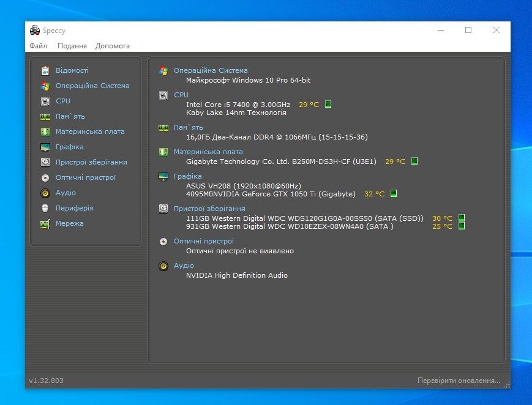Click the Відомості clipboard icon in sidebar

click(x=45, y=70)
